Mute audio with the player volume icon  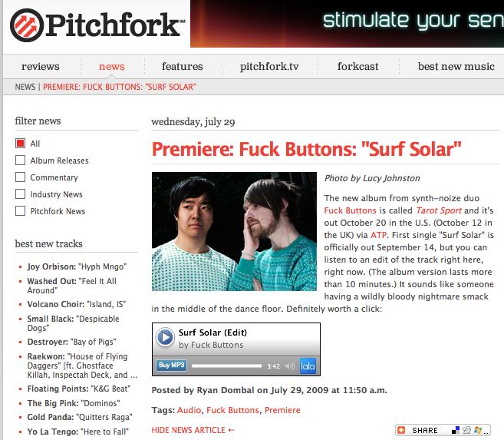click(290, 366)
